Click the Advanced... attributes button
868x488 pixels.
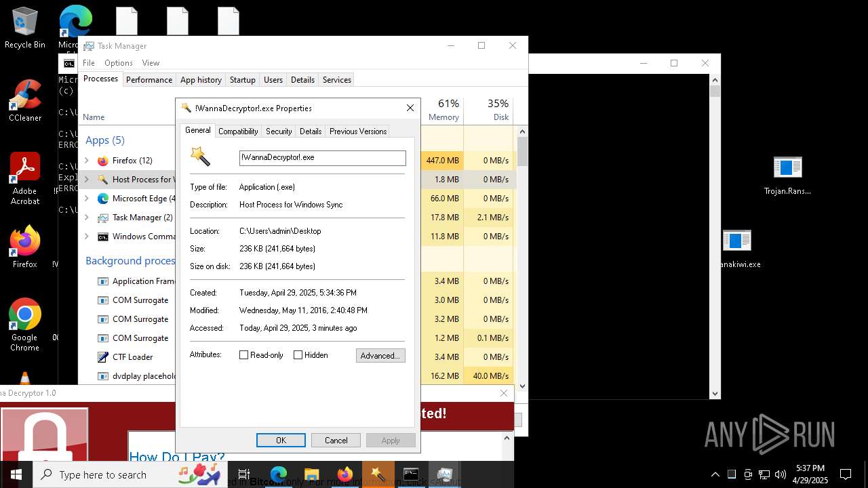380,355
